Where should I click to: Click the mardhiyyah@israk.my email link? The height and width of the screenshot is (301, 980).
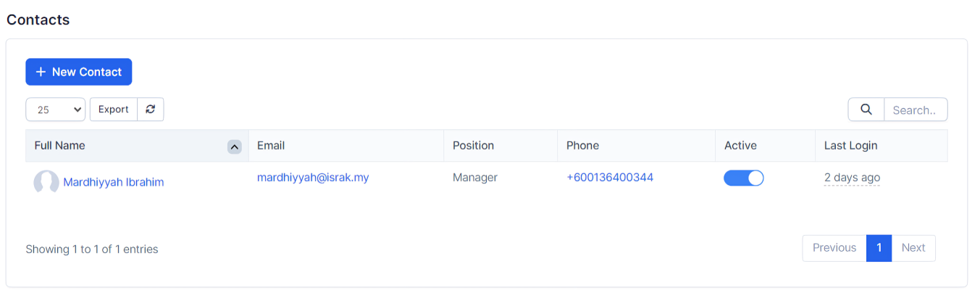pyautogui.click(x=313, y=178)
